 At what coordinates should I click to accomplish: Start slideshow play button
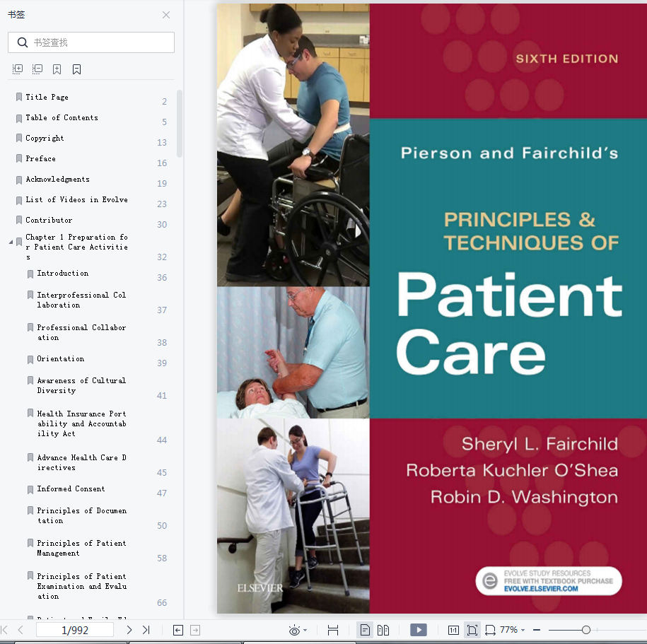[x=419, y=630]
